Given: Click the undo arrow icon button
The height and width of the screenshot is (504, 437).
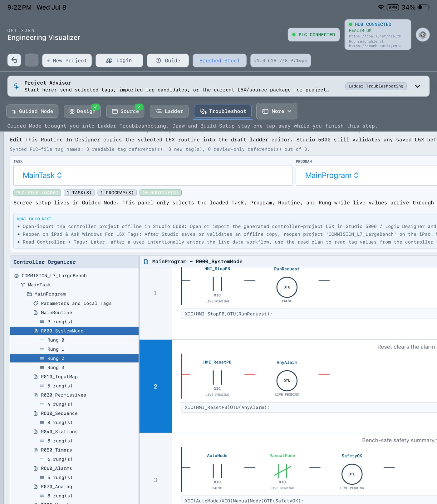Looking at the screenshot, I should (x=14, y=60).
